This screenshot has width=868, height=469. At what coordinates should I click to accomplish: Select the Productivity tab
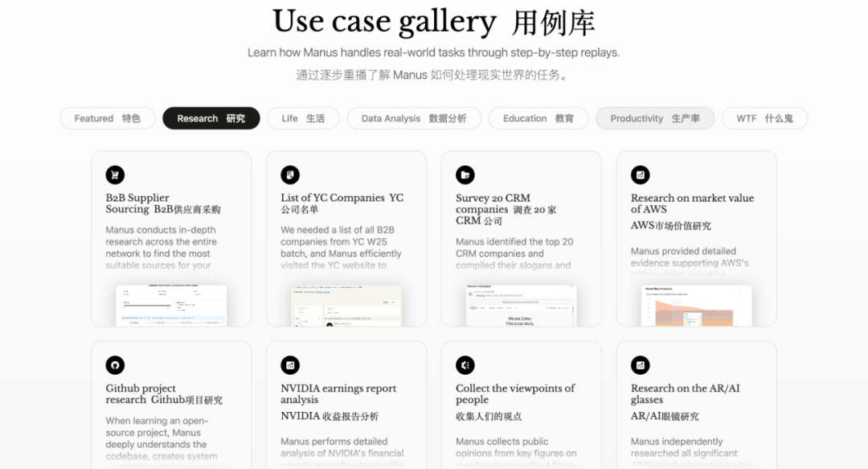point(655,118)
